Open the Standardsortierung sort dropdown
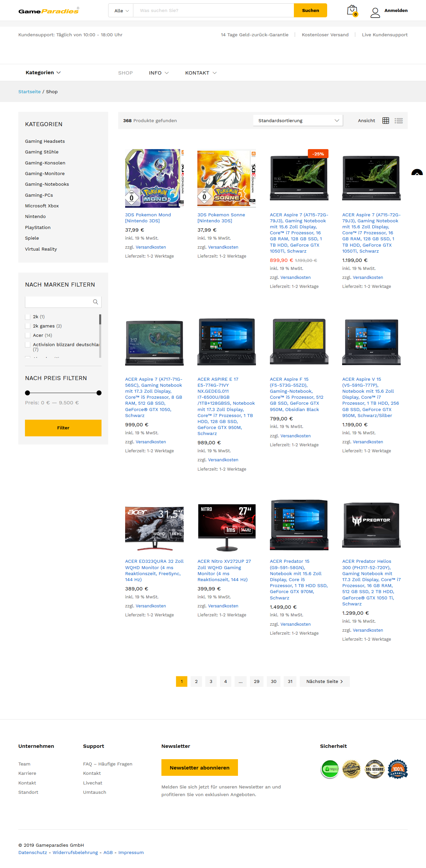Viewport: 426px width, 868px height. click(x=298, y=120)
